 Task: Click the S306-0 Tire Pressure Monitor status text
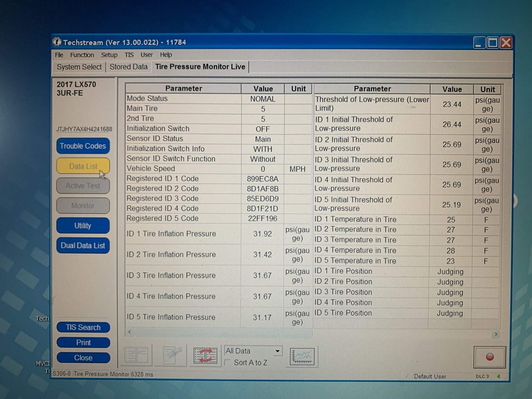[103, 374]
